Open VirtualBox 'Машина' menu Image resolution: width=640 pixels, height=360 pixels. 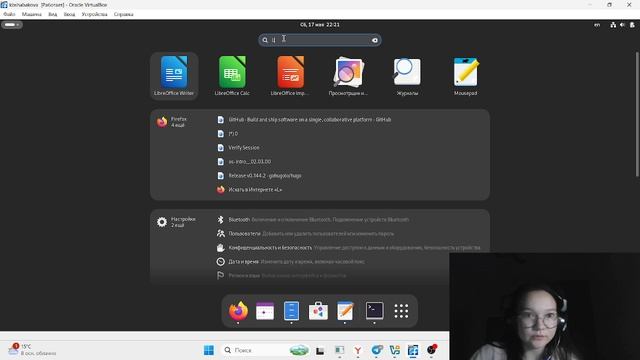31,14
